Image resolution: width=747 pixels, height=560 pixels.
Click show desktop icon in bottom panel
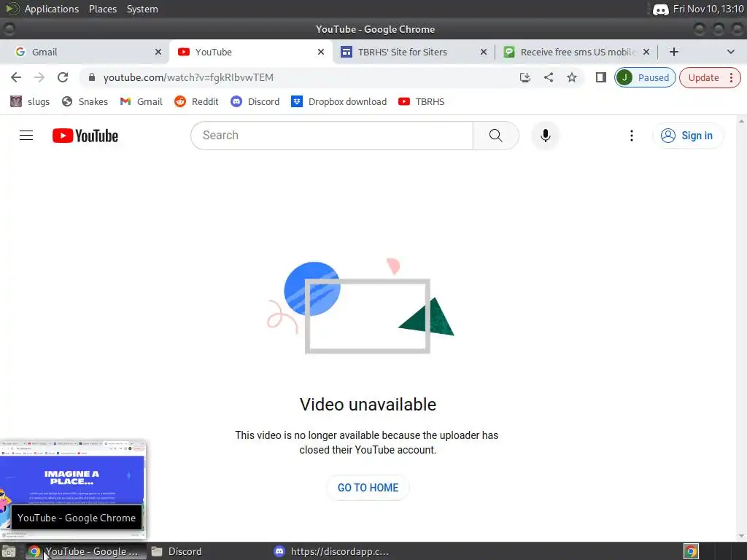pyautogui.click(x=9, y=551)
